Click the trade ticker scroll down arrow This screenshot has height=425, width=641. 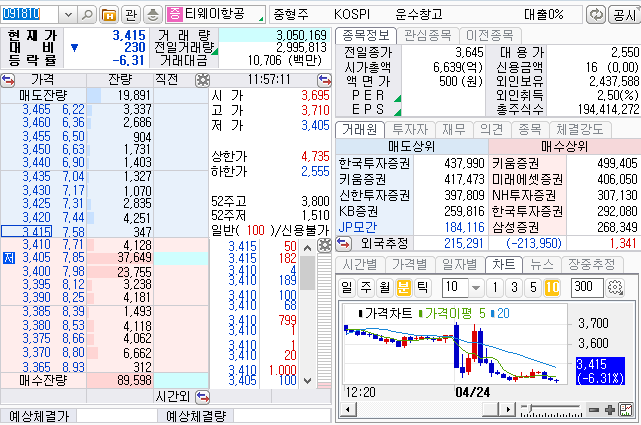pyautogui.click(x=307, y=380)
